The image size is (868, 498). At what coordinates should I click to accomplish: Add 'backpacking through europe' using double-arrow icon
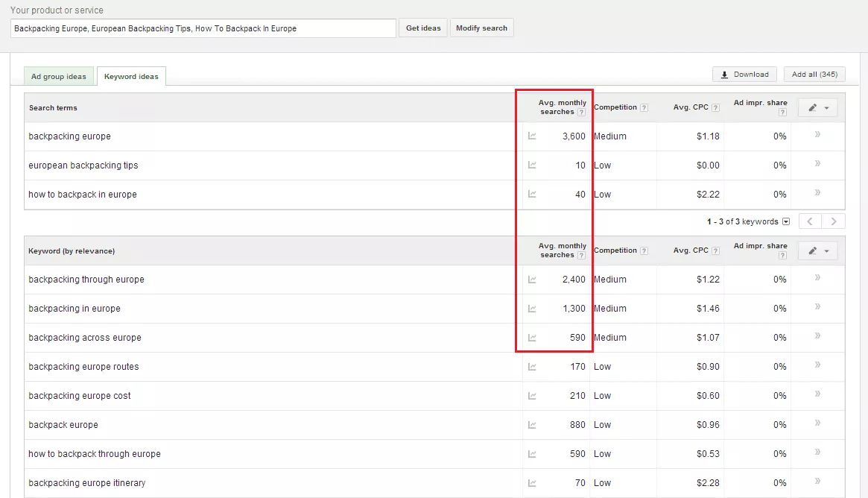(x=817, y=278)
